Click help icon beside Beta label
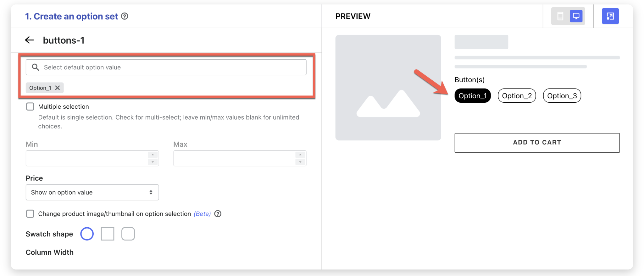Image resolution: width=644 pixels, height=276 pixels. 218,214
